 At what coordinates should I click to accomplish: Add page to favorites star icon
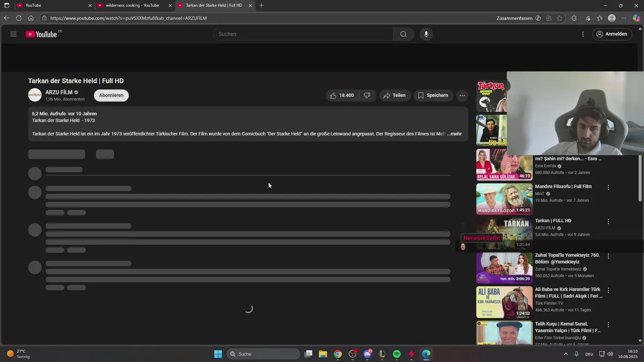point(559,18)
